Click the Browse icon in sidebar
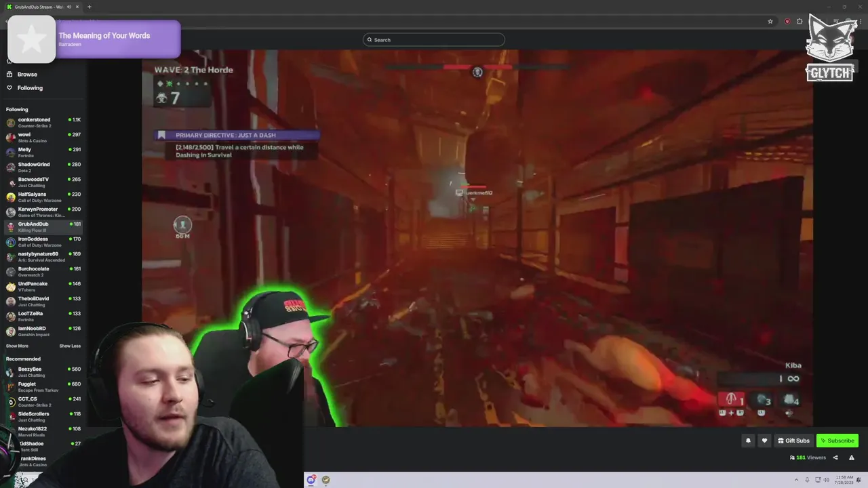868x488 pixels. [x=9, y=75]
